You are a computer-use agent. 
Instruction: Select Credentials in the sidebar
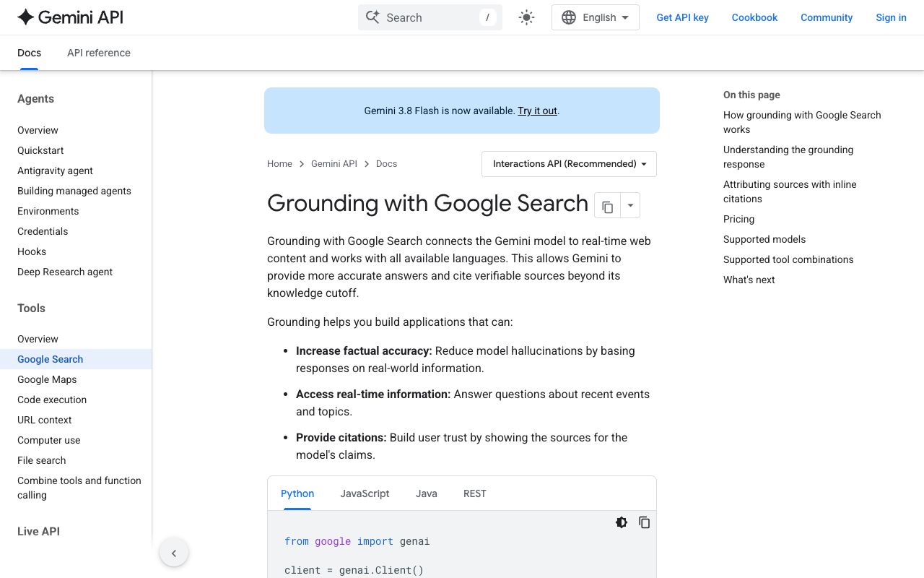tap(43, 231)
